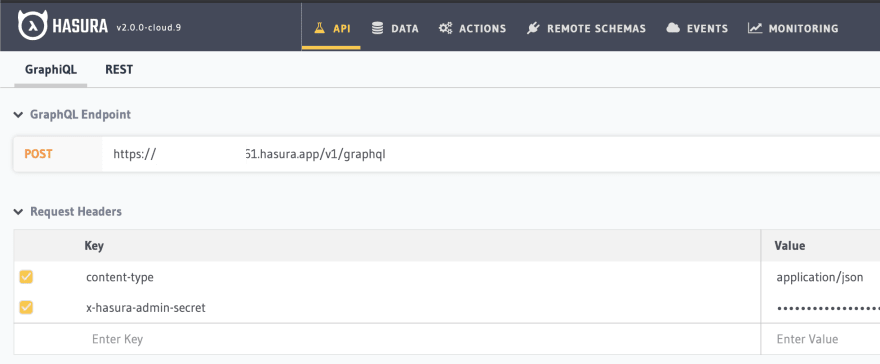Click the Monitoring chart icon
880x364 pixels.
pos(755,28)
